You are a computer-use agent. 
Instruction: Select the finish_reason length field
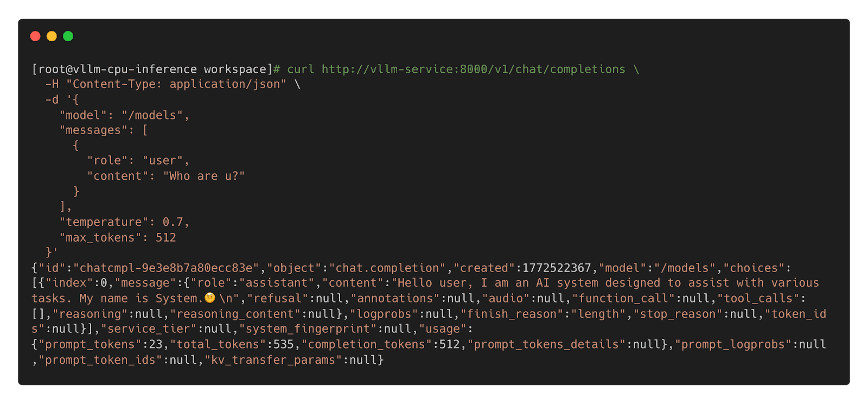click(542, 313)
